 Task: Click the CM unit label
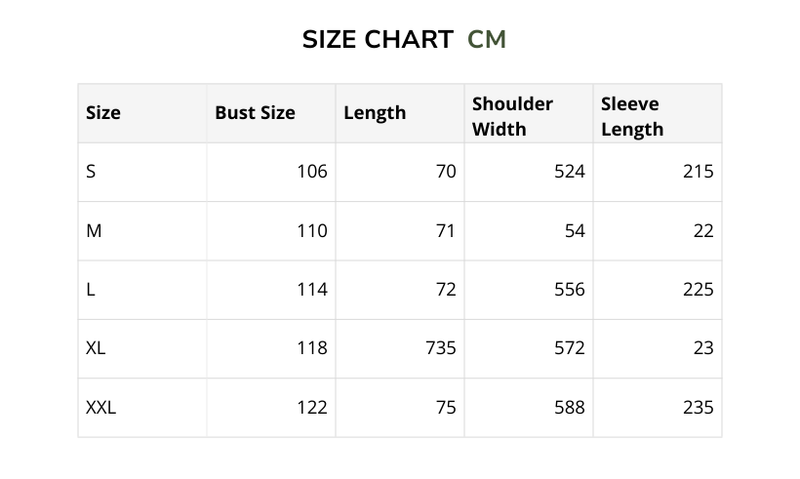point(487,40)
